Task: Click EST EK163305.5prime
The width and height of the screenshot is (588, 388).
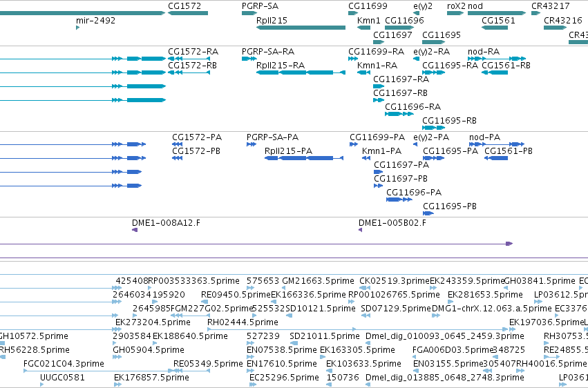Action: click(357, 350)
